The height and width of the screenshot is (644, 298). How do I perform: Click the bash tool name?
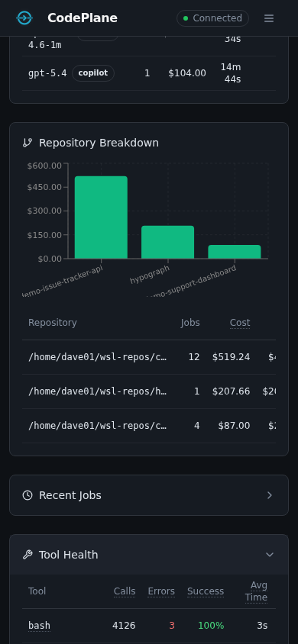[39, 626]
